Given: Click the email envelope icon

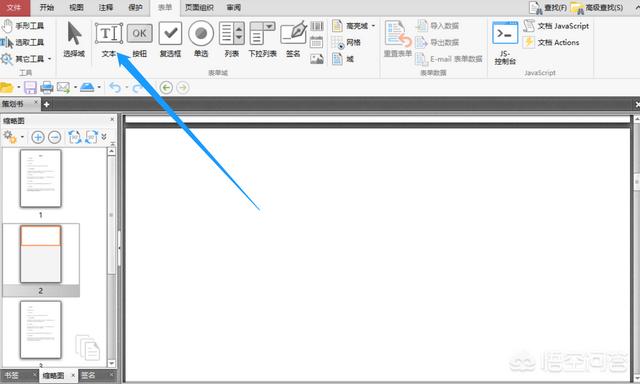Looking at the screenshot, I should pos(63,87).
